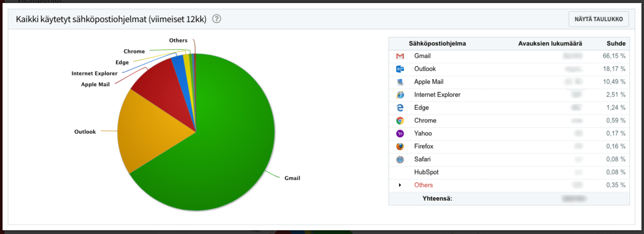Click the 18,17 % value
Image resolution: width=644 pixels, height=234 pixels.
[x=614, y=69]
